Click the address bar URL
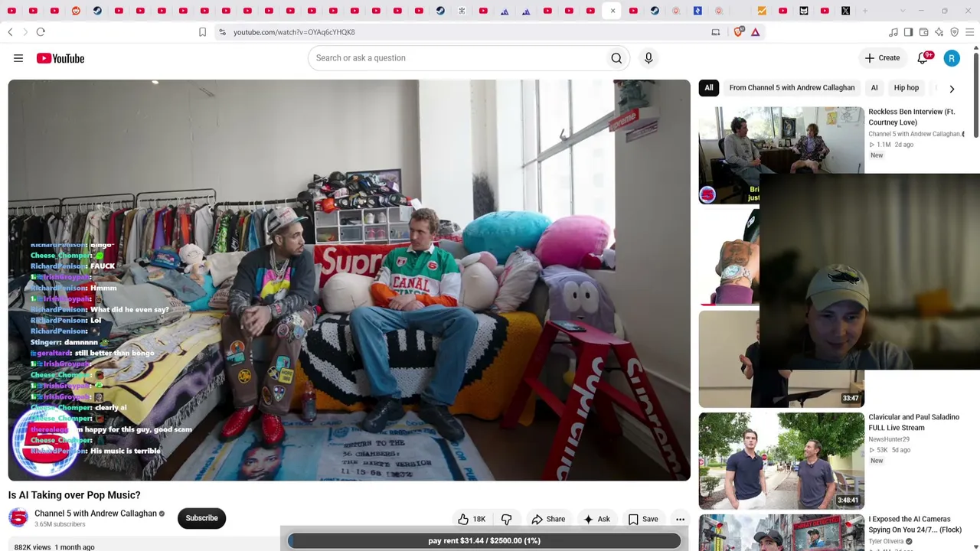Image resolution: width=980 pixels, height=551 pixels. click(294, 32)
